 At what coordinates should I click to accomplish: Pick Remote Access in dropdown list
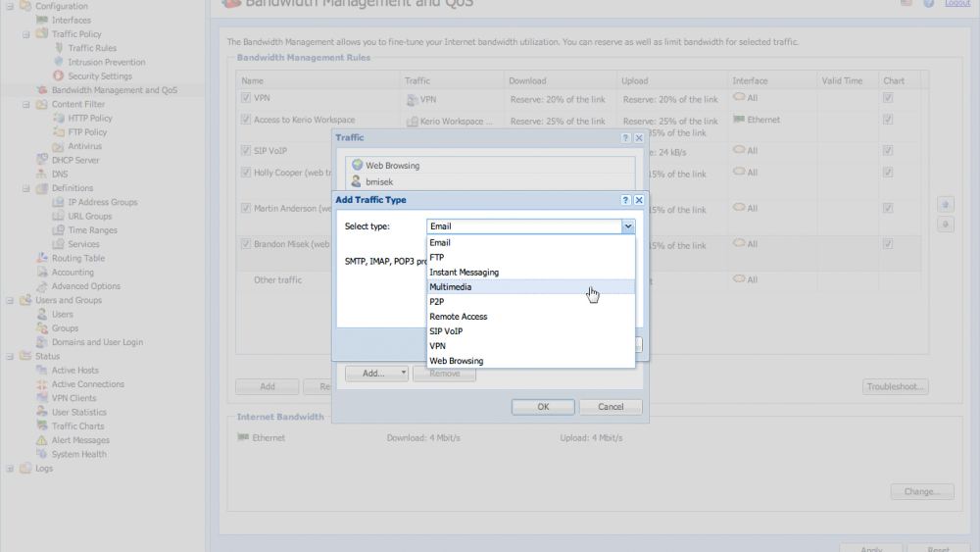(x=458, y=317)
